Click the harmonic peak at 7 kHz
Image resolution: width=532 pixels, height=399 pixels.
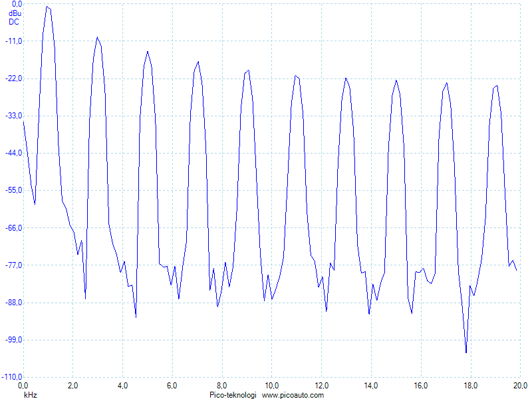pyautogui.click(x=198, y=62)
